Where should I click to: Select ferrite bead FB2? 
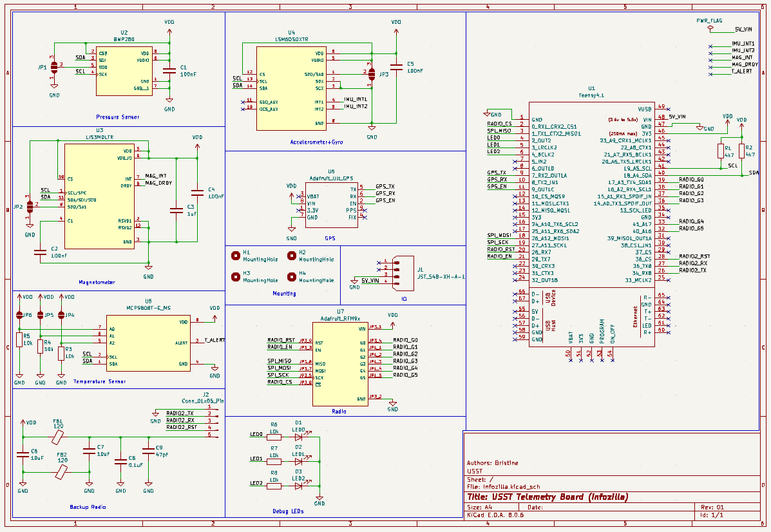pos(61,472)
